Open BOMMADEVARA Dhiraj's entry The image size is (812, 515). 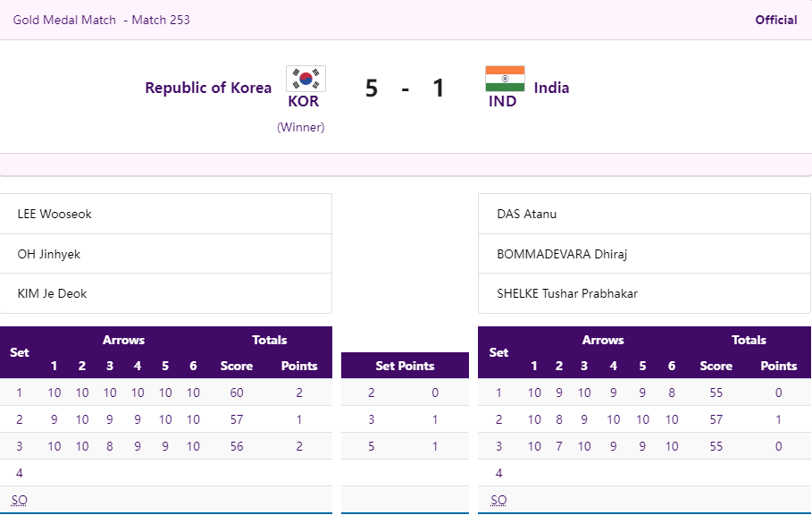coord(562,254)
